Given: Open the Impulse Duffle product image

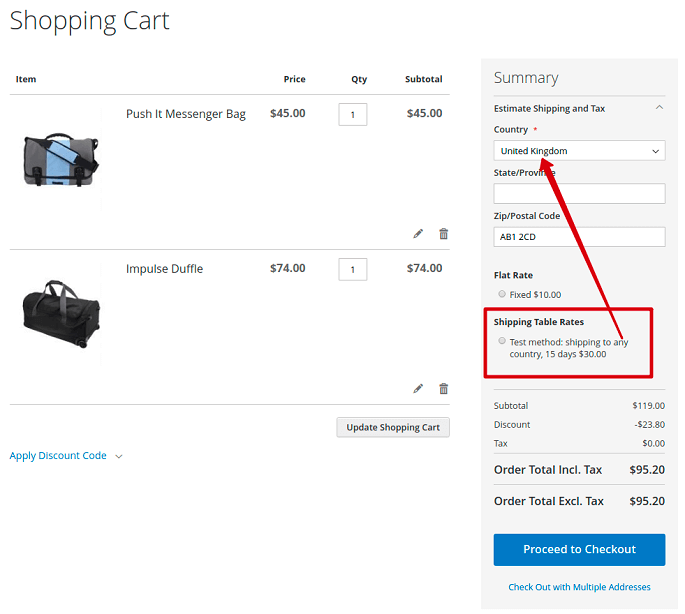Looking at the screenshot, I should click(x=61, y=311).
